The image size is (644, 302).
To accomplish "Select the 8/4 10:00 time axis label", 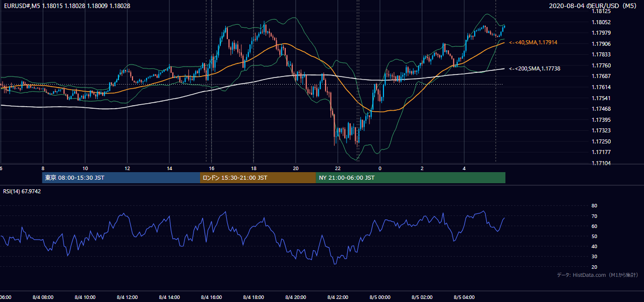I will 85,297.
